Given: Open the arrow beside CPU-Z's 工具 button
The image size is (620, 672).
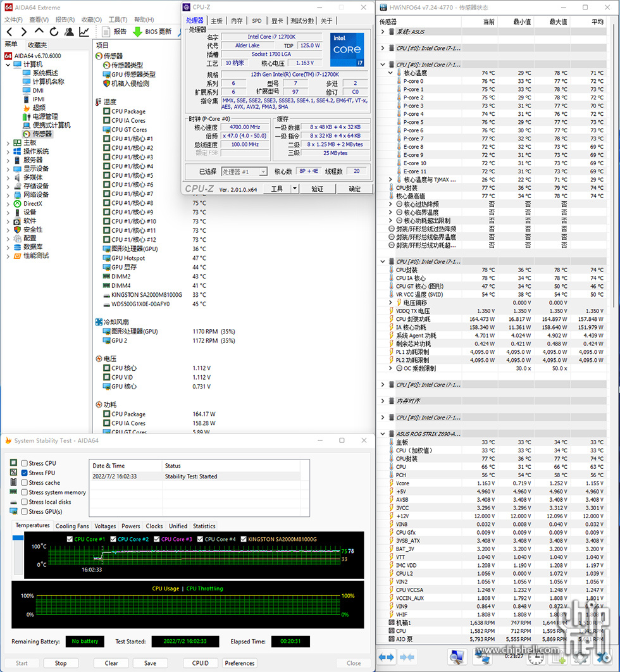Looking at the screenshot, I should 294,189.
